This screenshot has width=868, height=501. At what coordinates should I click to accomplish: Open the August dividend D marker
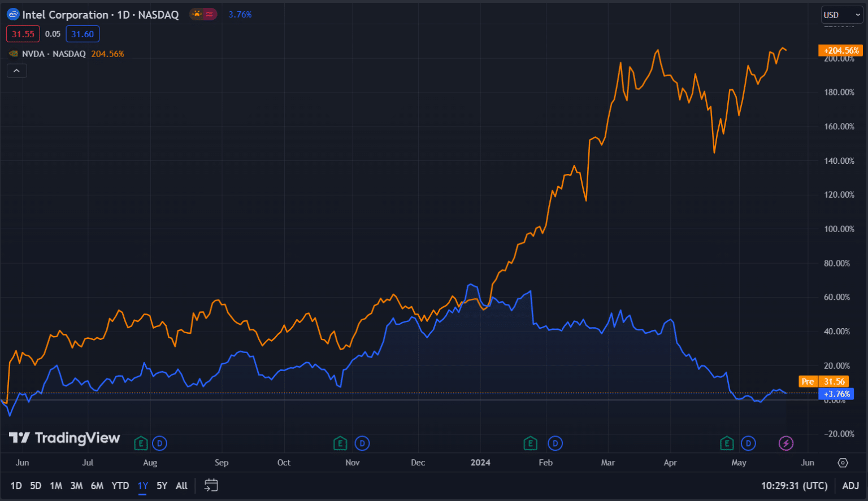point(160,443)
